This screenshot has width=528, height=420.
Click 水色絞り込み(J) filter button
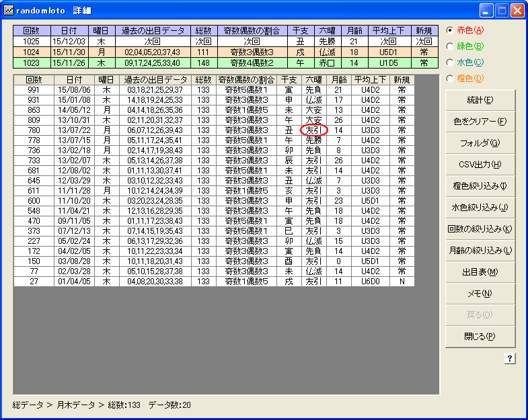pyautogui.click(x=480, y=208)
